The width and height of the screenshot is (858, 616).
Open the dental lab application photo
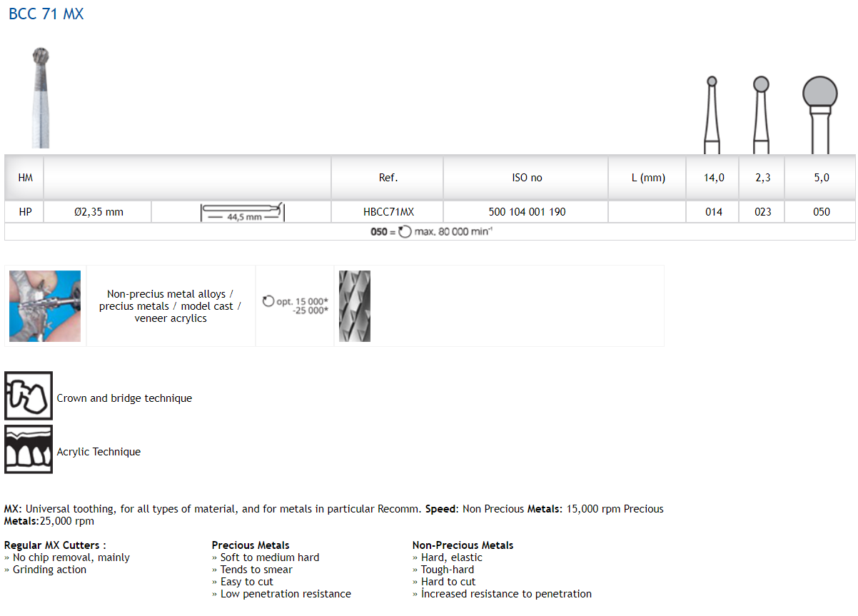pos(45,306)
